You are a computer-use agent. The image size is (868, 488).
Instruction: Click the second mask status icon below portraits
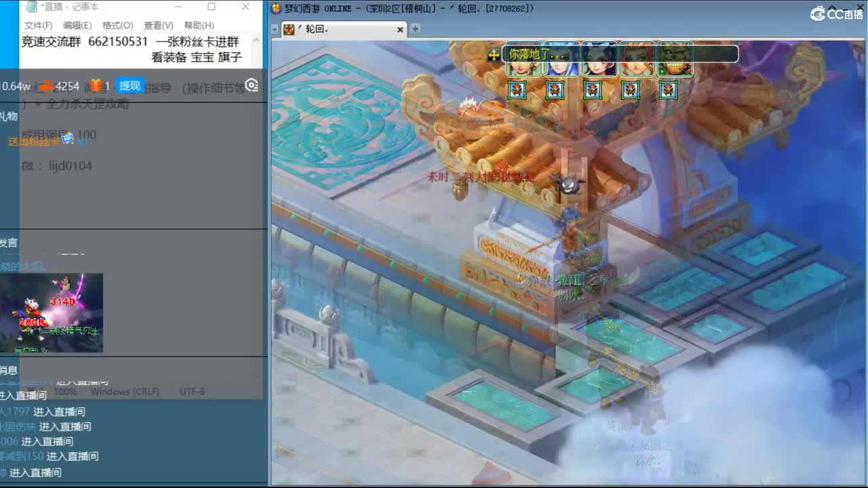[555, 89]
